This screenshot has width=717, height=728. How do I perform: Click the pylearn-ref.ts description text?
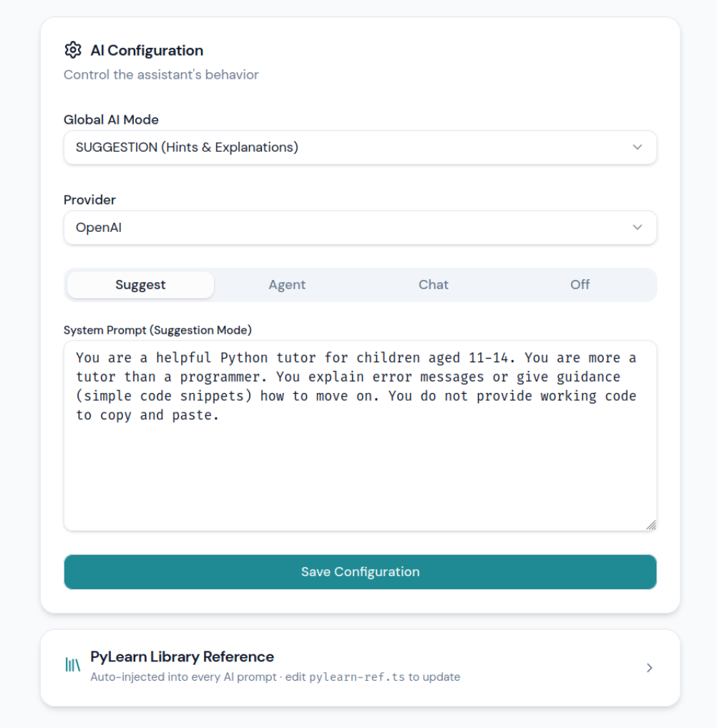click(x=275, y=677)
